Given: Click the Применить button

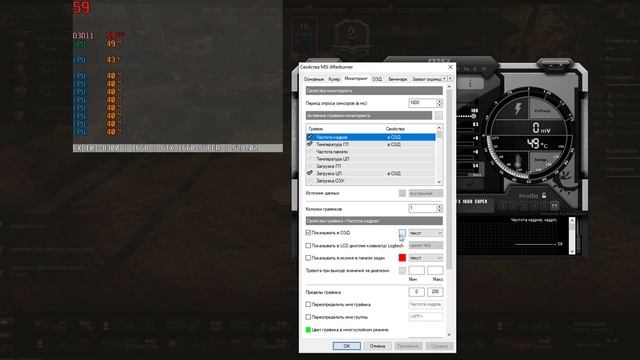Looking at the screenshot, I should 408,346.
